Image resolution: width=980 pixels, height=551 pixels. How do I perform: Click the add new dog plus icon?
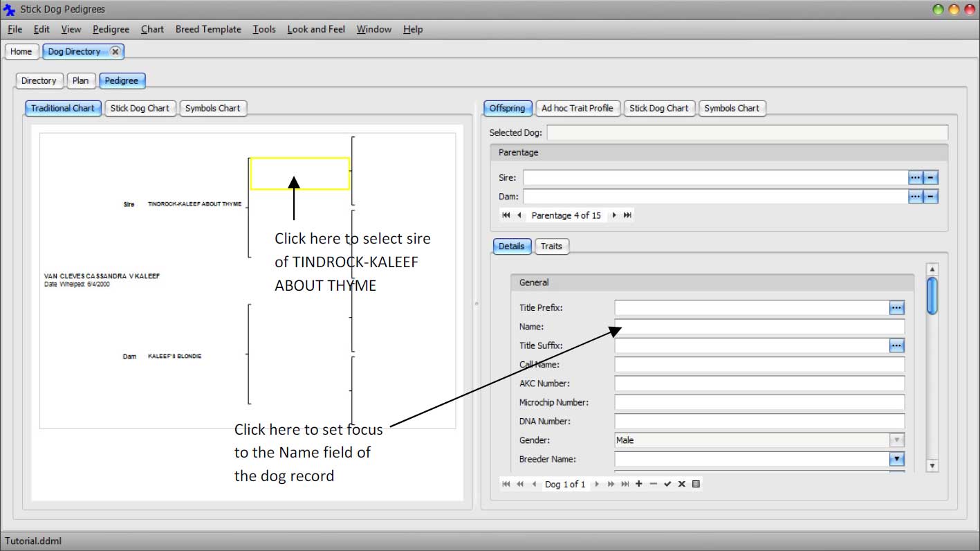pyautogui.click(x=638, y=484)
